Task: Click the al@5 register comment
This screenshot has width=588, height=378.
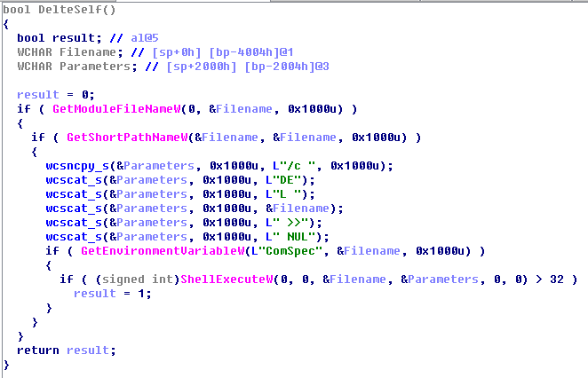Action: [x=145, y=38]
